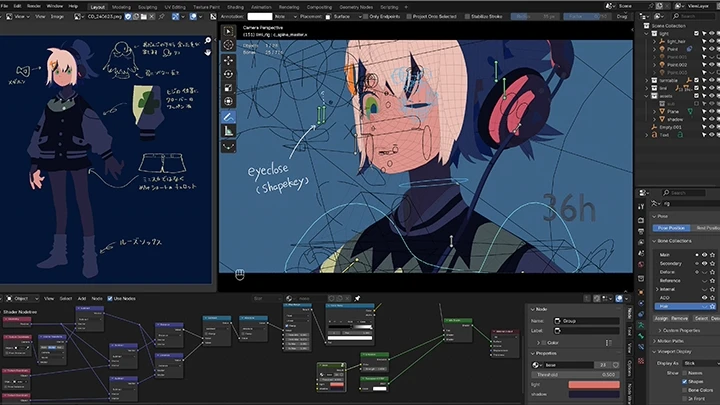Enable the Names checkbox in Viewport Display
Viewport: 720px width, 405px height.
pos(686,372)
